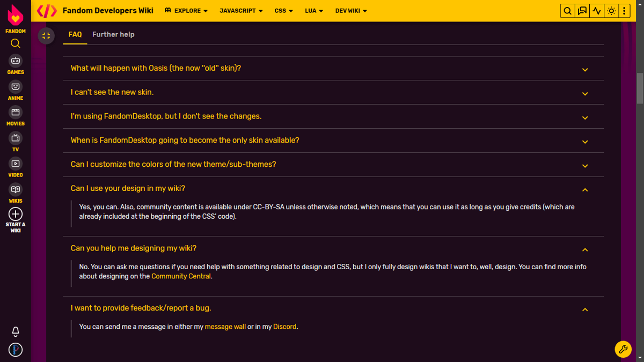Open the EXPLORE dropdown menu
Screen dimensions: 644x362
186,10
